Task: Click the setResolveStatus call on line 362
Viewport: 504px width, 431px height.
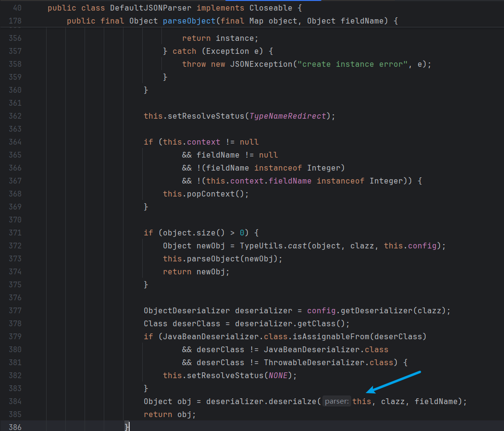Action: pos(206,116)
